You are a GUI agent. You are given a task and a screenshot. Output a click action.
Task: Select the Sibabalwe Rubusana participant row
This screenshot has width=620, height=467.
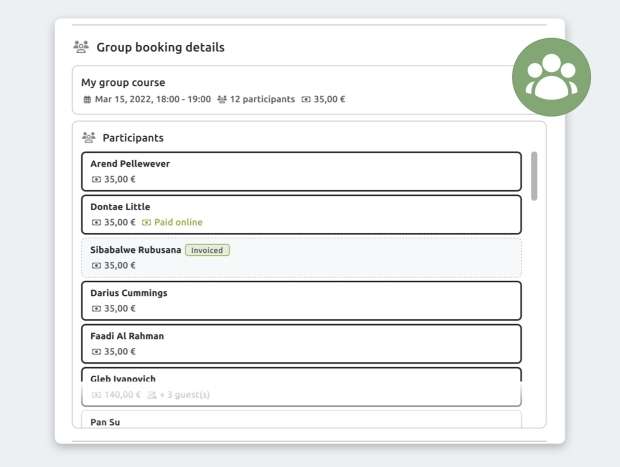tap(300, 258)
